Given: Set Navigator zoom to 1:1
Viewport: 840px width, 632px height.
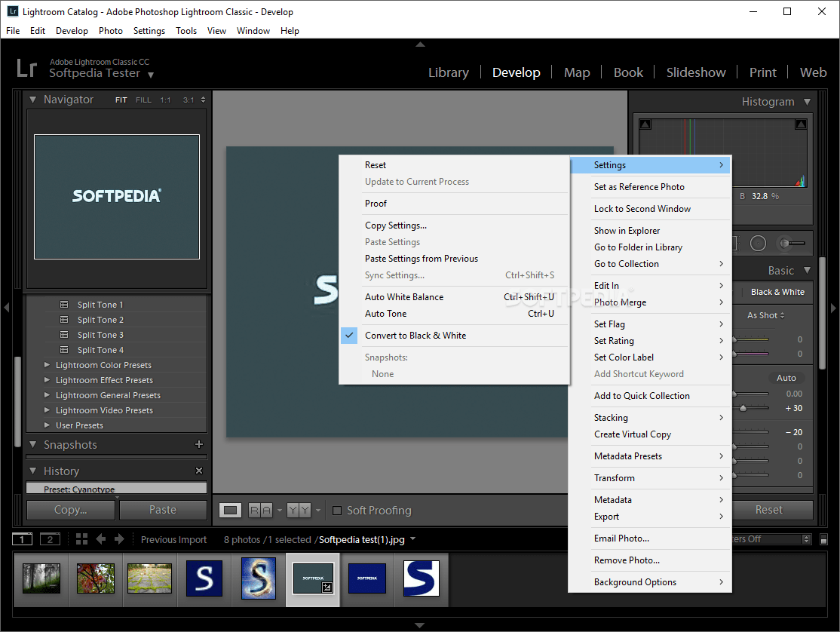Looking at the screenshot, I should click(166, 100).
